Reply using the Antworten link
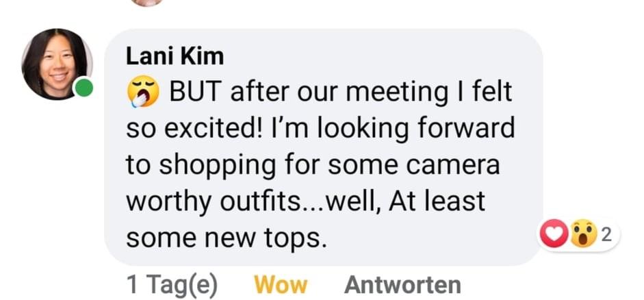 click(x=402, y=285)
